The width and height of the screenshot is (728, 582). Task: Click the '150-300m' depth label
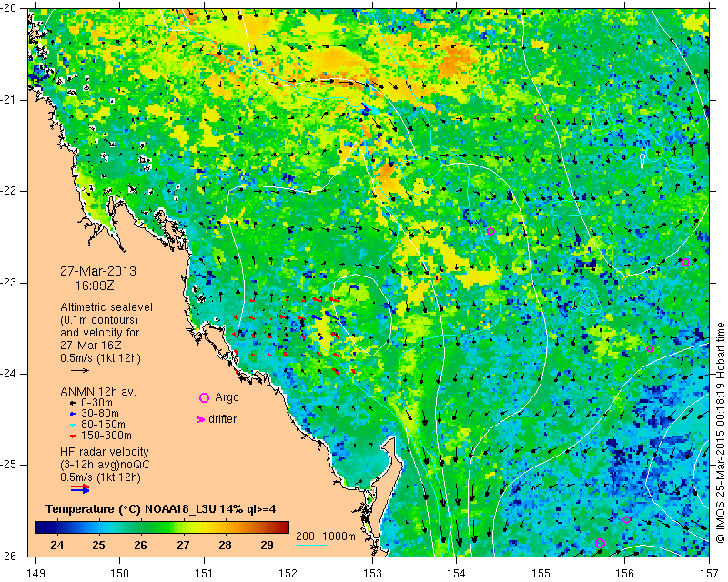(x=106, y=436)
